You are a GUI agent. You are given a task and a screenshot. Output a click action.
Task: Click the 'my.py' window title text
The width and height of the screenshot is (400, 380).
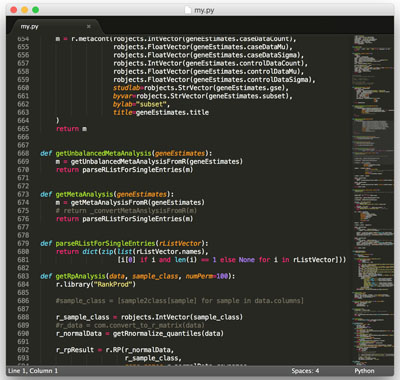coord(204,10)
